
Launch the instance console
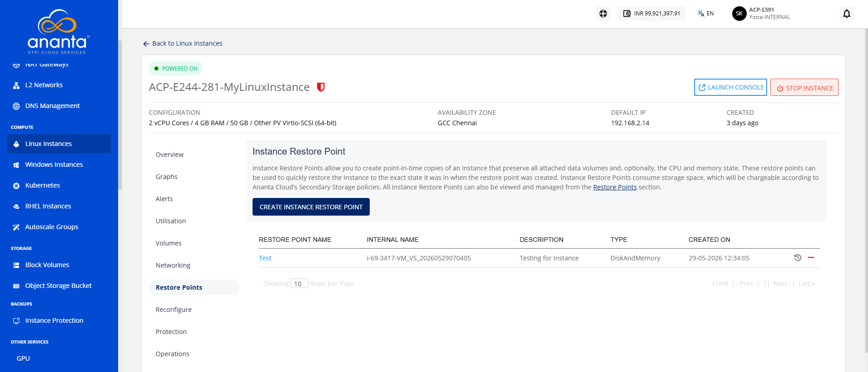(x=730, y=87)
